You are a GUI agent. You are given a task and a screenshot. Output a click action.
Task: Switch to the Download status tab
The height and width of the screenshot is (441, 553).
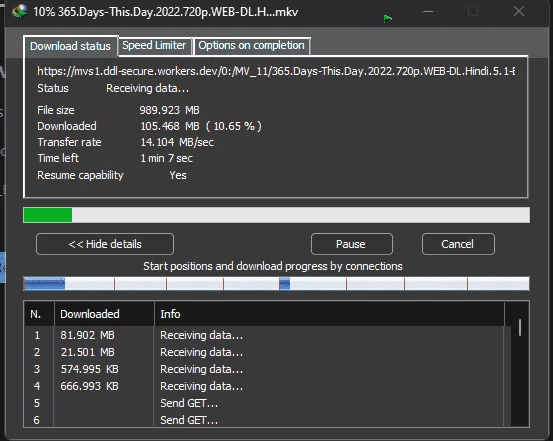[70, 46]
